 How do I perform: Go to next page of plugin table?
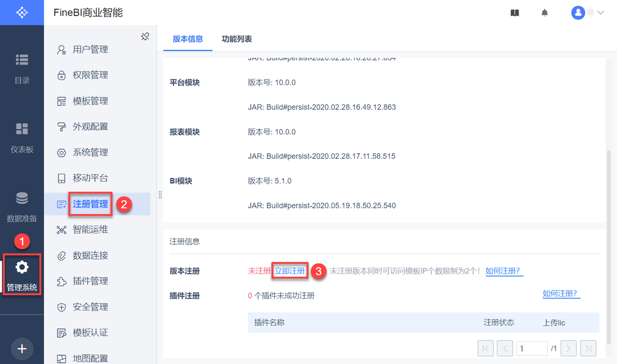pyautogui.click(x=569, y=348)
